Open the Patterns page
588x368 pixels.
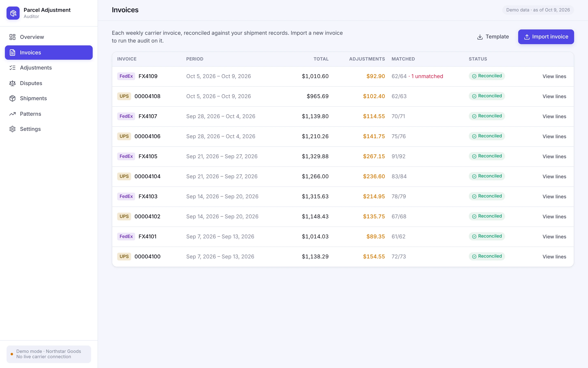(49, 114)
